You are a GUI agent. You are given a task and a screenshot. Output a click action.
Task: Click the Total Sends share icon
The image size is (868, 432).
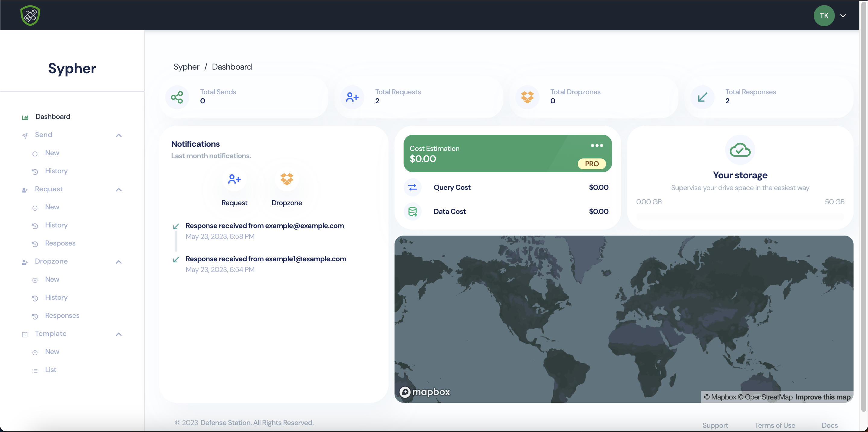coord(177,97)
